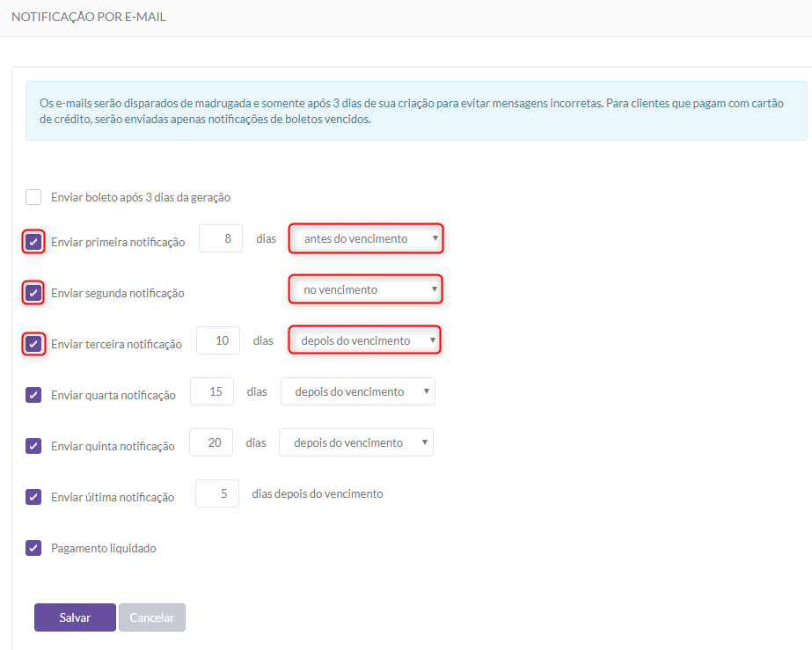The width and height of the screenshot is (812, 650).
Task: Expand the no vencimento dropdown
Action: (365, 289)
